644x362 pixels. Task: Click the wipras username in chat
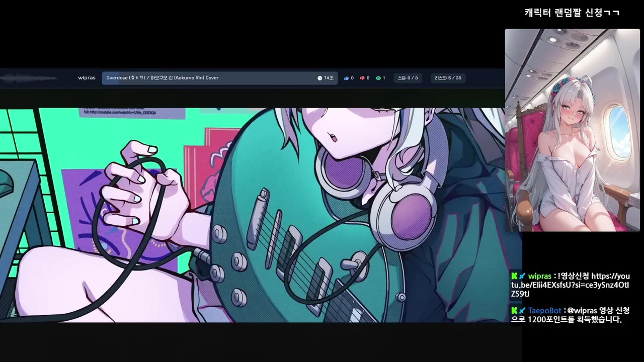[539, 276]
